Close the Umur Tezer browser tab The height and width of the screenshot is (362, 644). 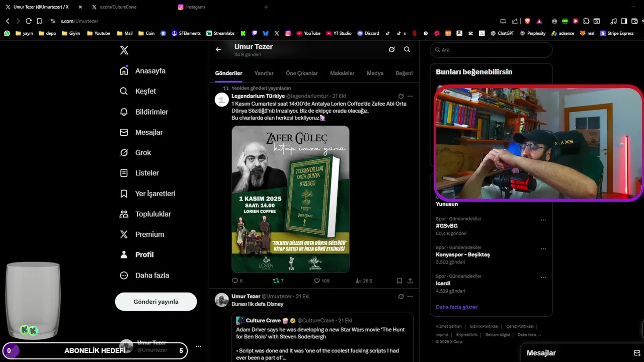(80, 7)
